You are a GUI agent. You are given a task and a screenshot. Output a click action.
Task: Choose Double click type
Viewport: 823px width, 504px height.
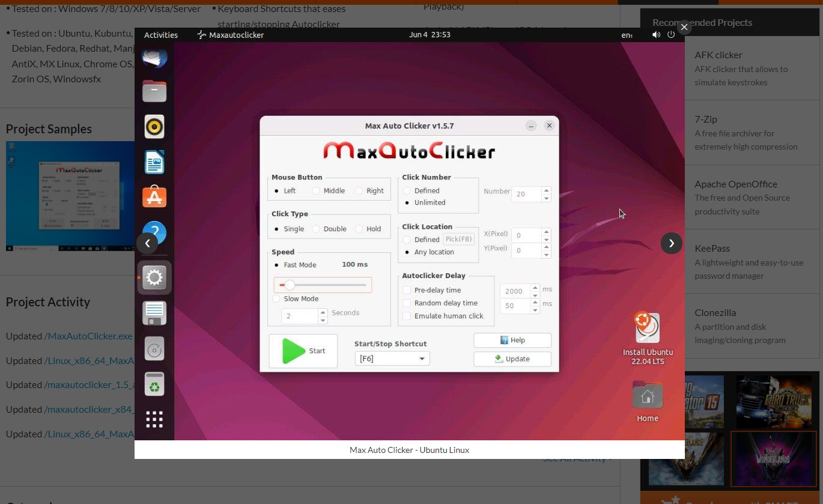(315, 229)
